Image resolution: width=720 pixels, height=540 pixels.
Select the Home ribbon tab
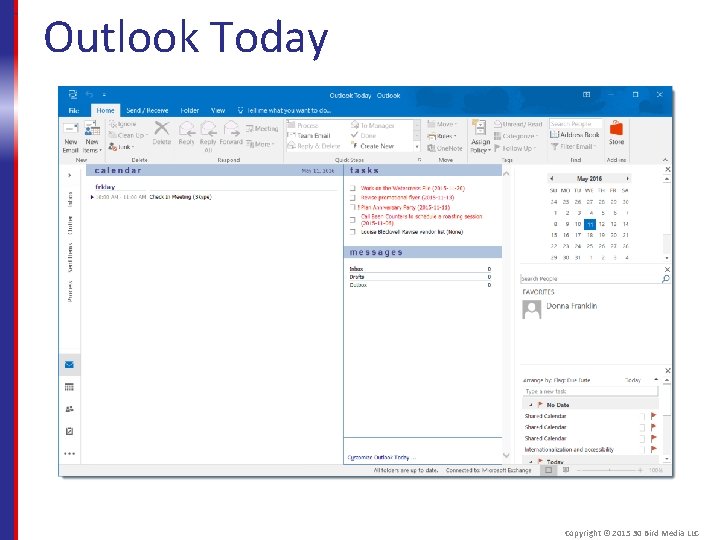[105, 111]
